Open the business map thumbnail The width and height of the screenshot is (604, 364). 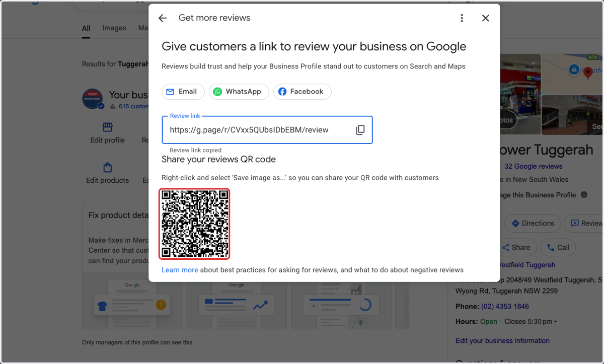572,75
